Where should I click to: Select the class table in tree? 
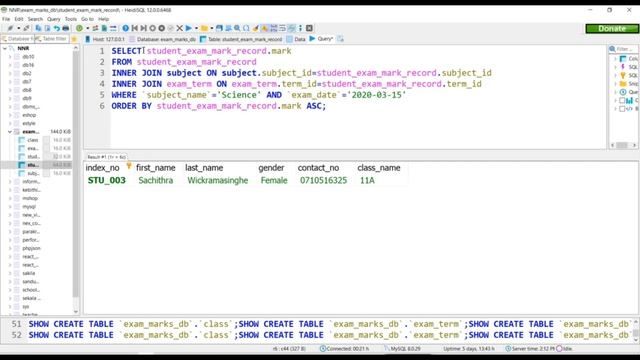tap(33, 140)
